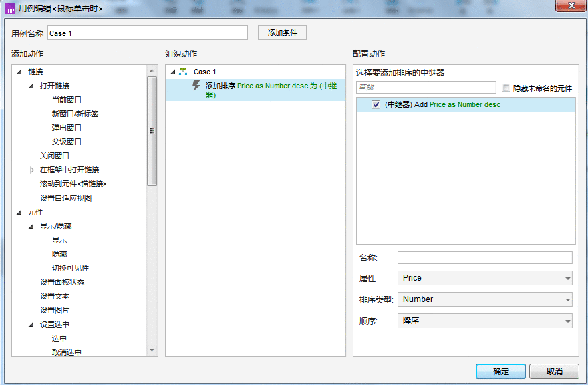
Task: Select the 设置自适应视图 action
Action: (65, 198)
